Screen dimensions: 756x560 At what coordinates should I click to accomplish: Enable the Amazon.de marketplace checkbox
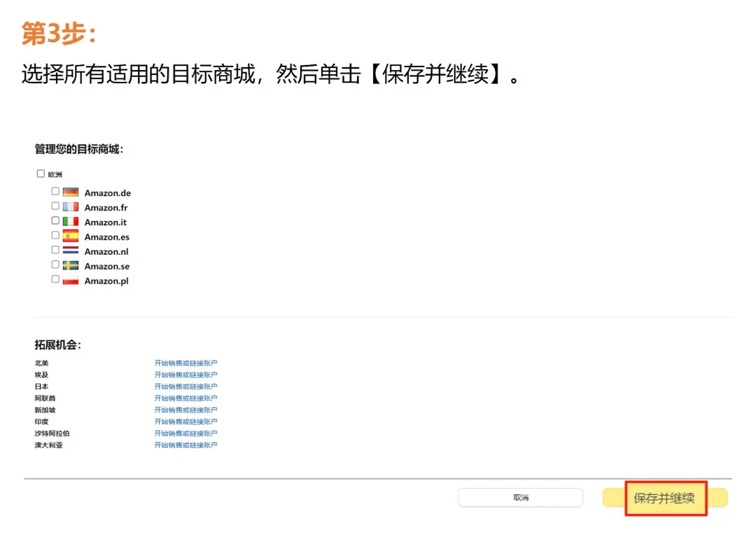point(55,191)
